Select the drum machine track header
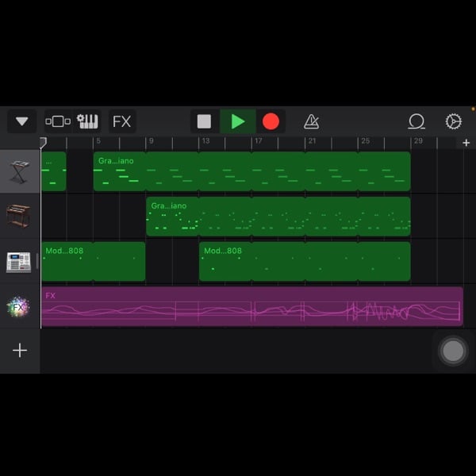The image size is (476, 476). [19, 262]
